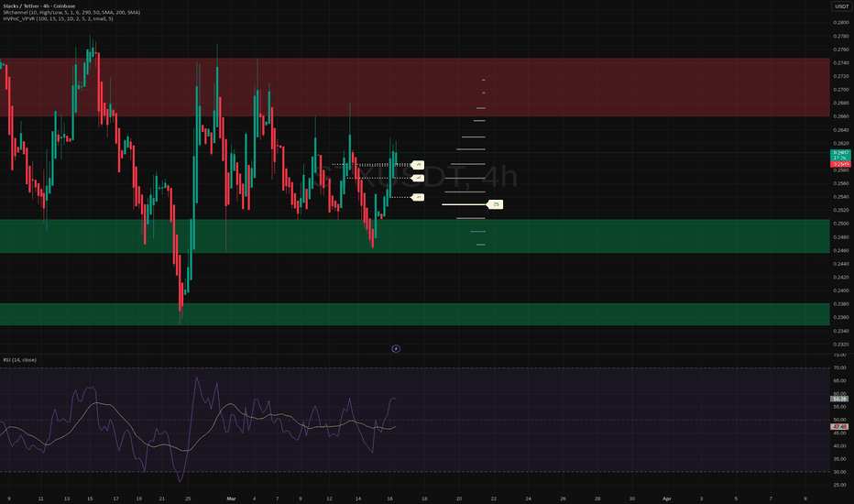Click the lowest cream level tag near candles

[x=418, y=197]
